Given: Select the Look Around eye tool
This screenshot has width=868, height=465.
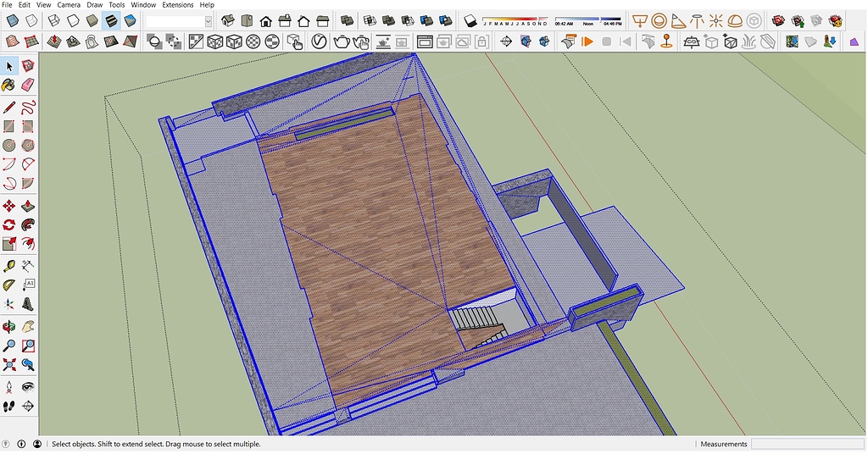Looking at the screenshot, I should 28,387.
